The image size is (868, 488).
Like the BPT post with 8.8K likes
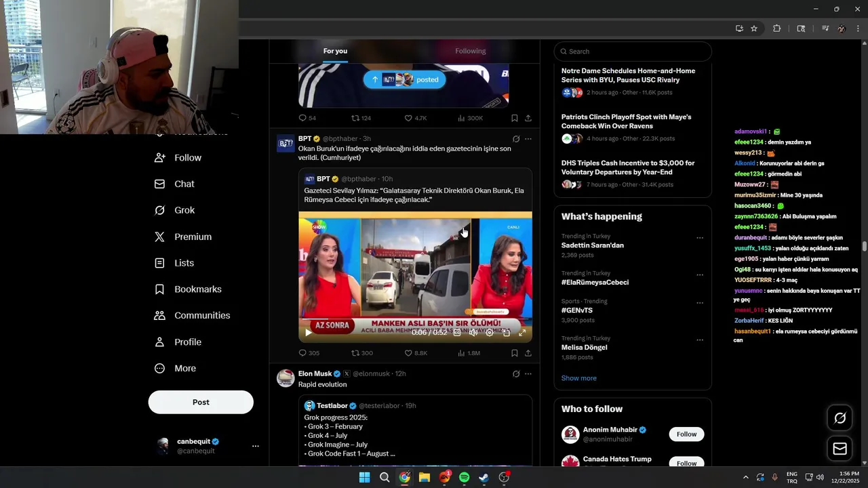[x=416, y=353]
